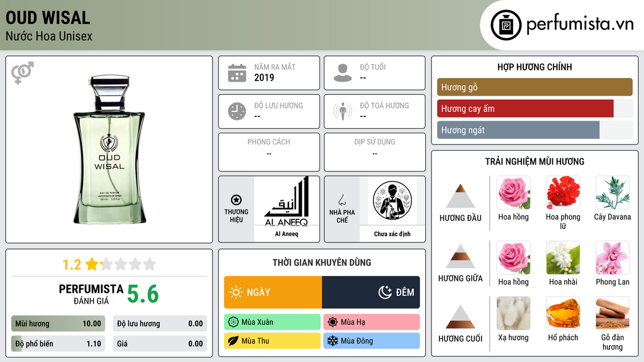Click the Độ phổ biến 1.10 score bar
The width and height of the screenshot is (644, 362).
point(58,344)
